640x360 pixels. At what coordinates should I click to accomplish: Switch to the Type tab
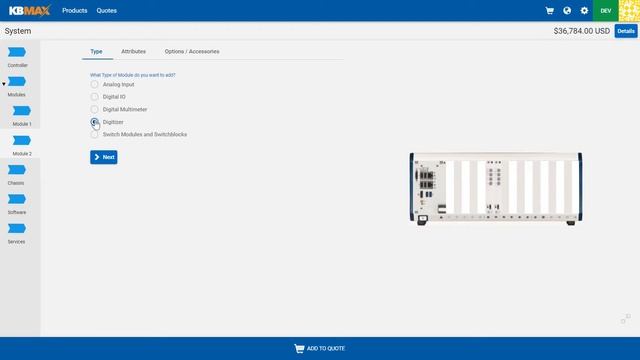coord(96,51)
